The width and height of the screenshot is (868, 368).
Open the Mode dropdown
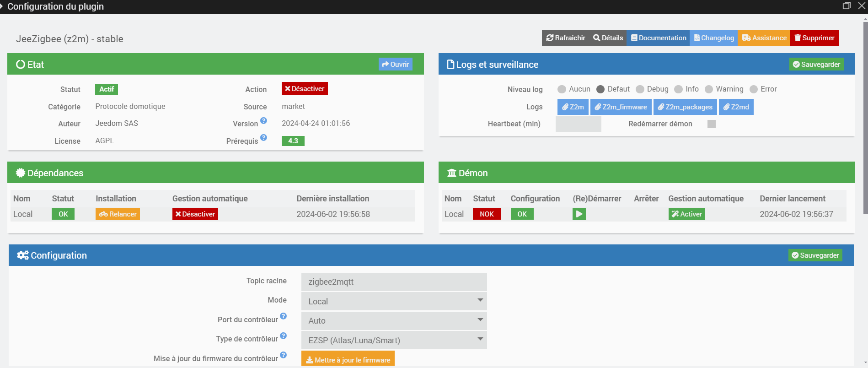pos(394,302)
